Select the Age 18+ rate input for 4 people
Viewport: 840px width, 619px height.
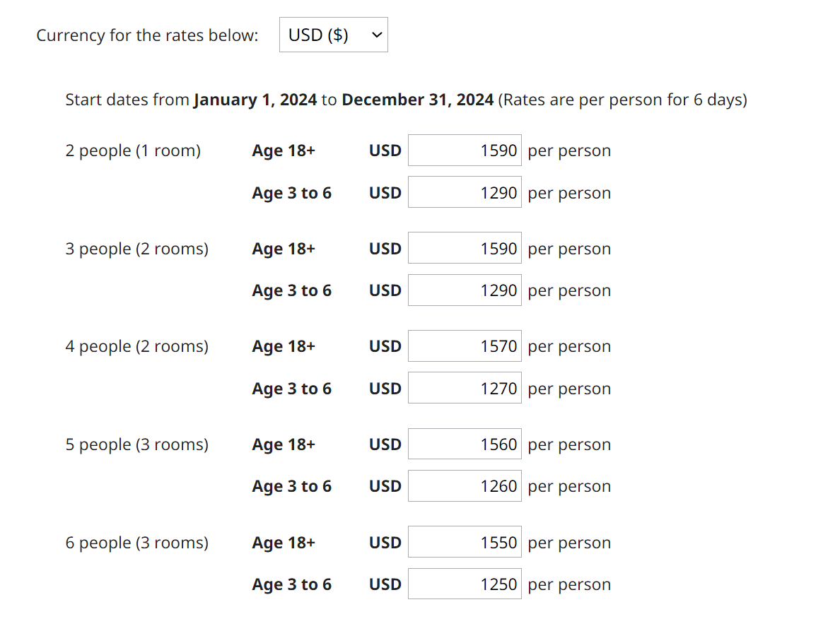pyautogui.click(x=465, y=346)
